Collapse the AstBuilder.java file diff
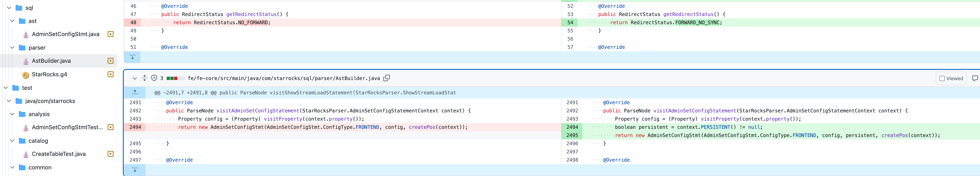 [x=134, y=79]
